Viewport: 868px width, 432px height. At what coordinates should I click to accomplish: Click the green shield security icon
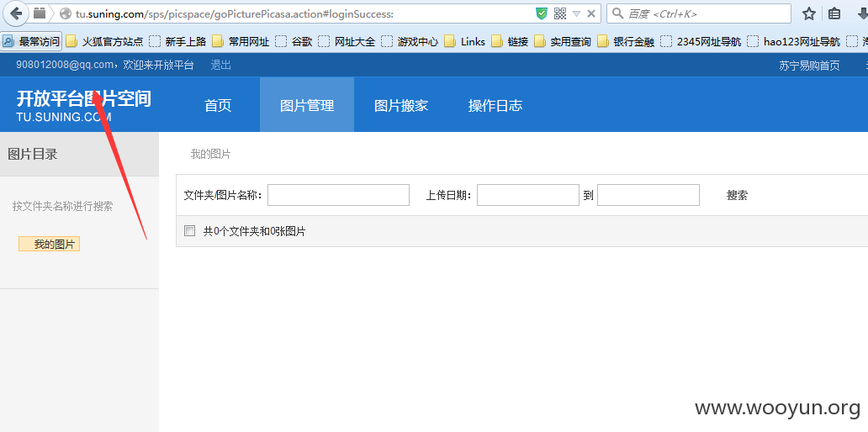[542, 13]
